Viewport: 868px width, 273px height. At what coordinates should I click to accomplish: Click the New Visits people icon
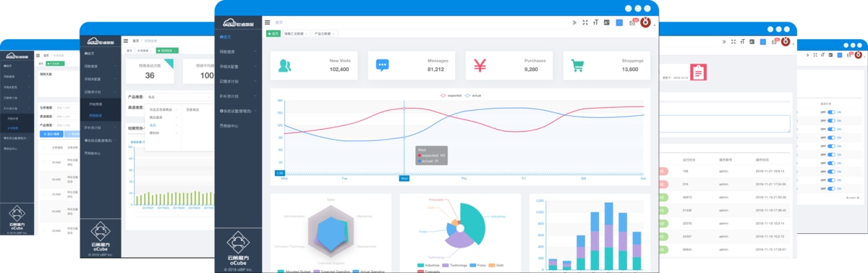pyautogui.click(x=284, y=65)
